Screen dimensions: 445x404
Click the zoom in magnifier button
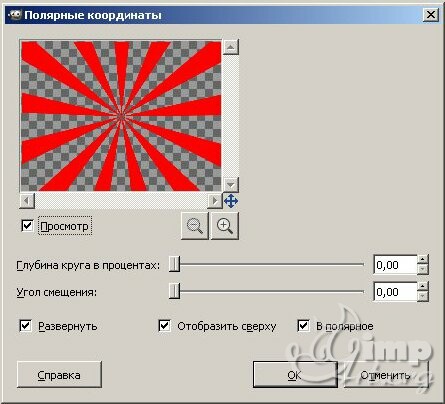coord(225,226)
